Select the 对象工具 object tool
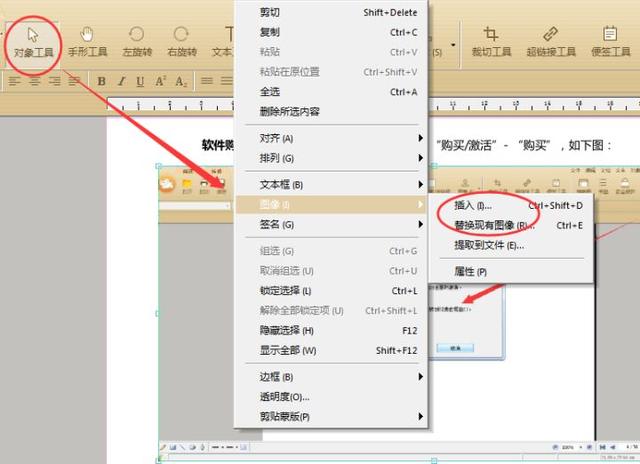Screen dimensions: 640x464 coord(33,42)
